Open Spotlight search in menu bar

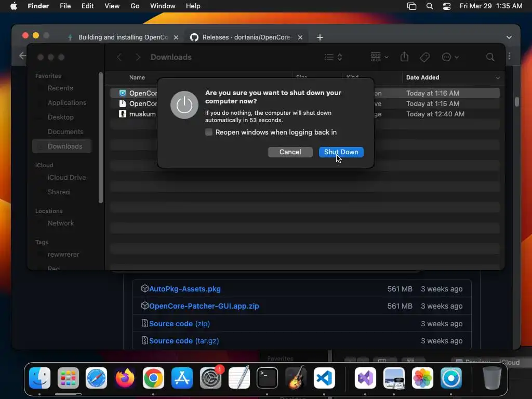point(430,6)
